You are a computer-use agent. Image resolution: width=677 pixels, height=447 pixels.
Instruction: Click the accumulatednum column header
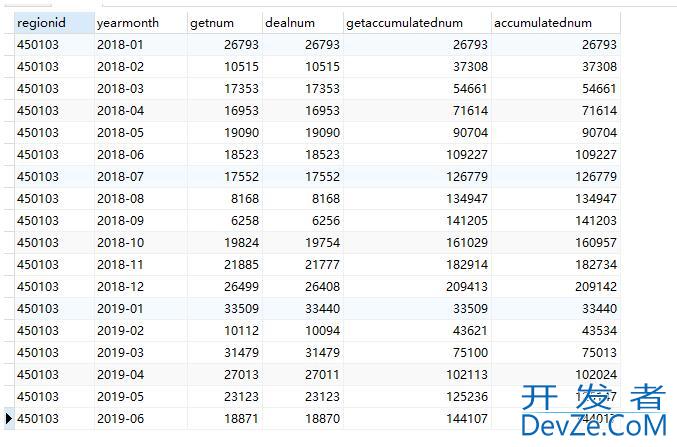[556, 23]
